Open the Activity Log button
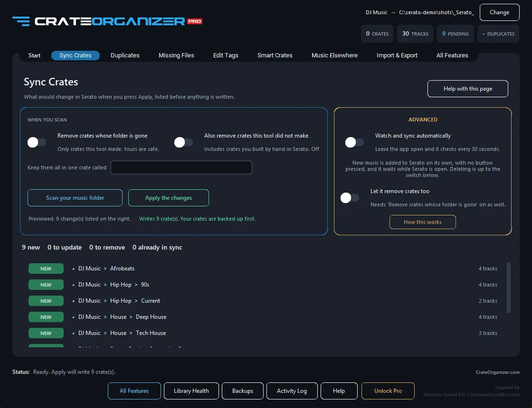 [292, 391]
